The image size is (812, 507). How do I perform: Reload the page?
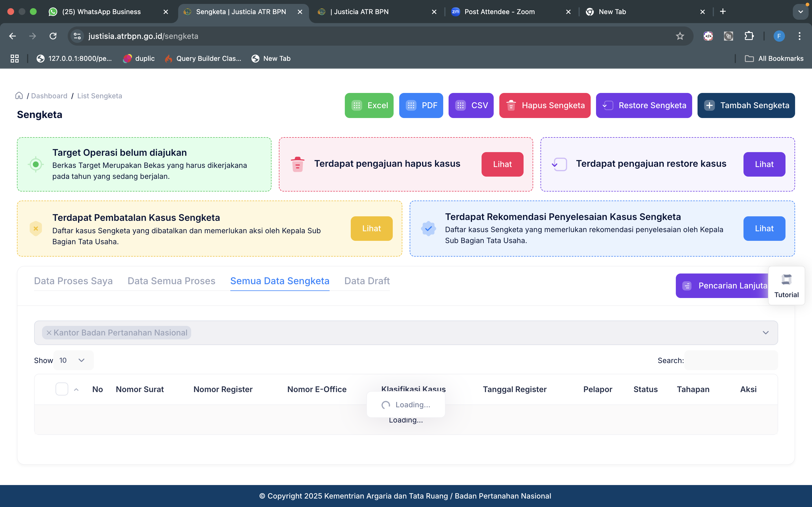pos(53,36)
